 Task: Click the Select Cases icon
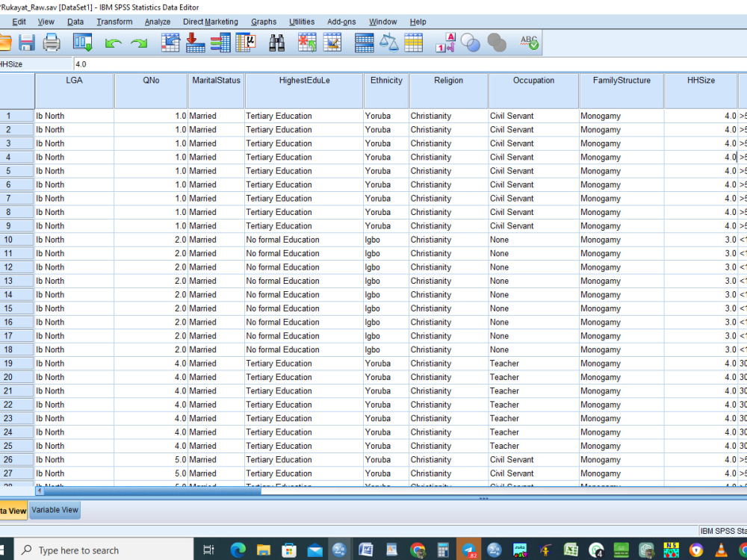point(413,43)
